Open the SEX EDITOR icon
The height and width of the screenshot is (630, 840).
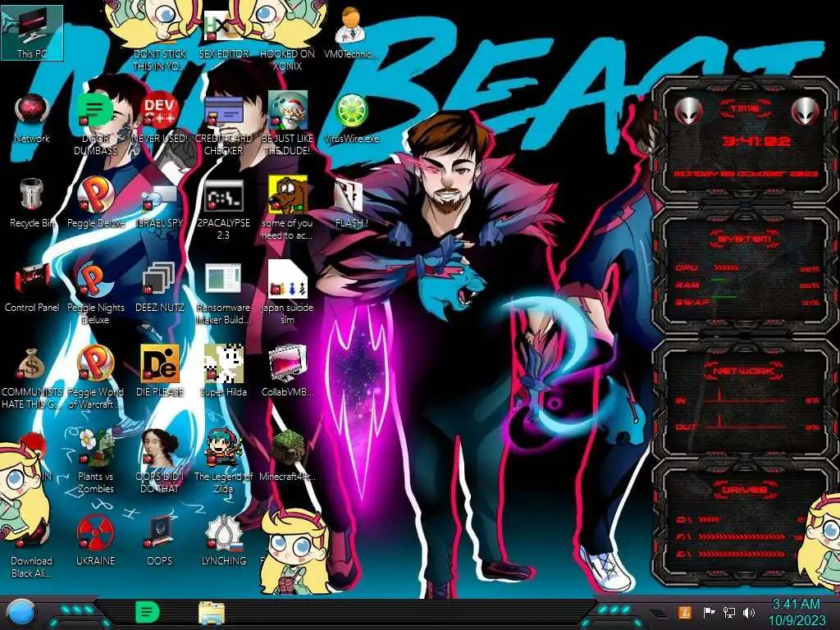[x=223, y=34]
